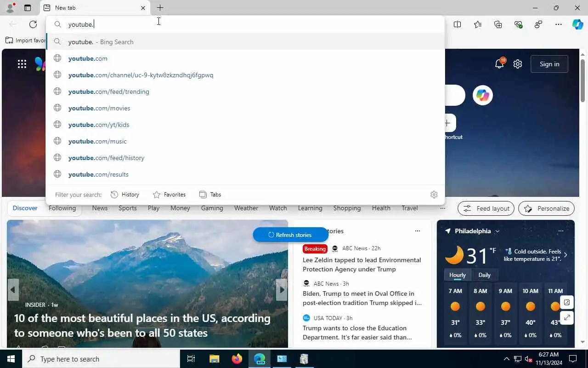Open Biden Trump Oval Office headline
Image resolution: width=588 pixels, height=368 pixels.
(362, 298)
